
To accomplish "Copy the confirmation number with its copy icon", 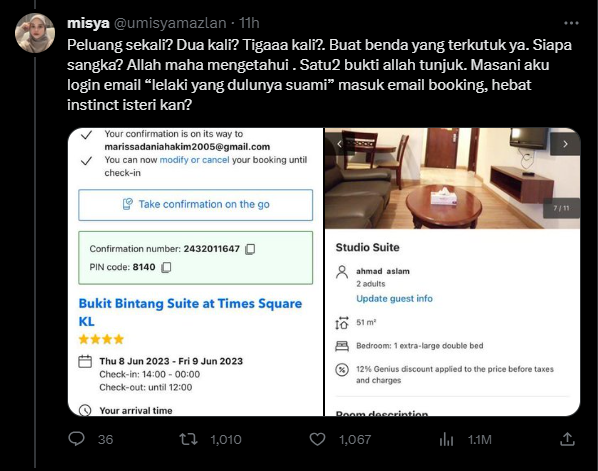I will (x=250, y=249).
